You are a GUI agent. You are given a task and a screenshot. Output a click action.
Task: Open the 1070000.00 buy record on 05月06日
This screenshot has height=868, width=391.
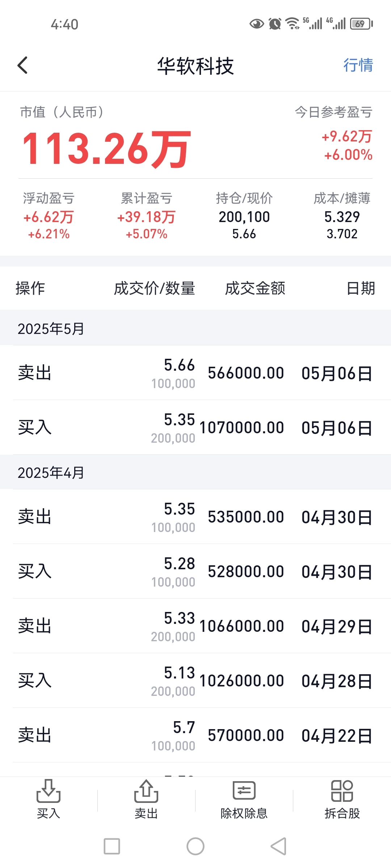tap(195, 427)
